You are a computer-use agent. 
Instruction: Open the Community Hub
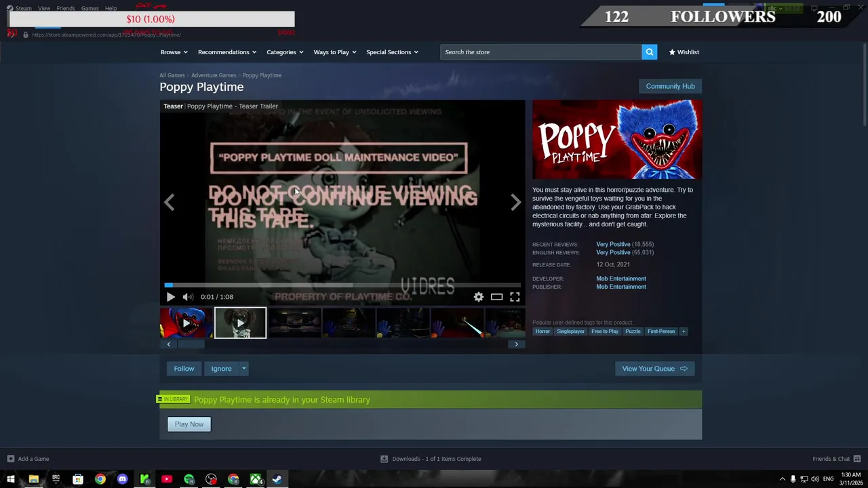(x=670, y=86)
